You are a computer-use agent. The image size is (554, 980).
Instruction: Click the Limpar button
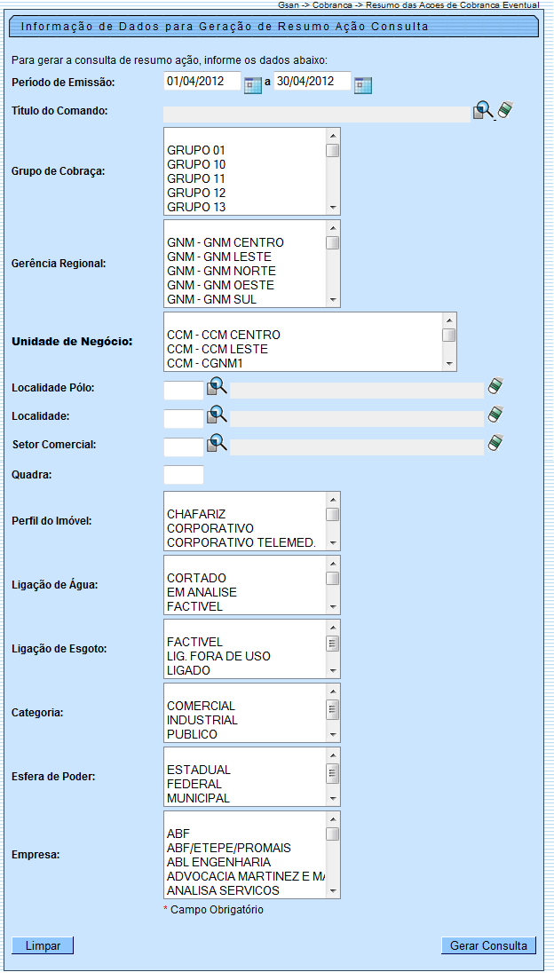(43, 945)
